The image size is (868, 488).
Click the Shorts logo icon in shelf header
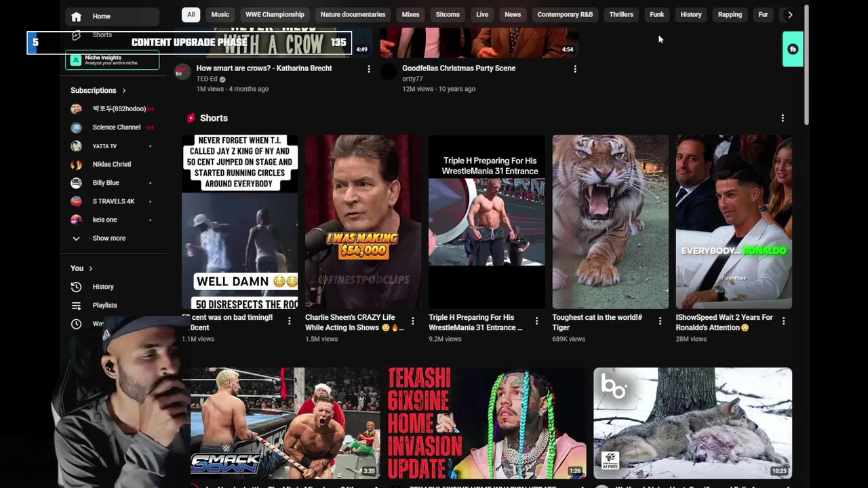click(191, 118)
